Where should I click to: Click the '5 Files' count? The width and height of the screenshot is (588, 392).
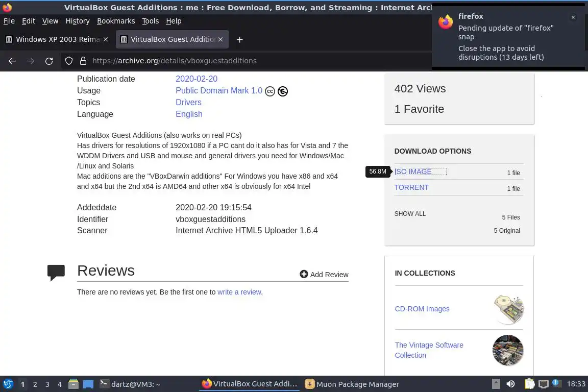pos(511,217)
